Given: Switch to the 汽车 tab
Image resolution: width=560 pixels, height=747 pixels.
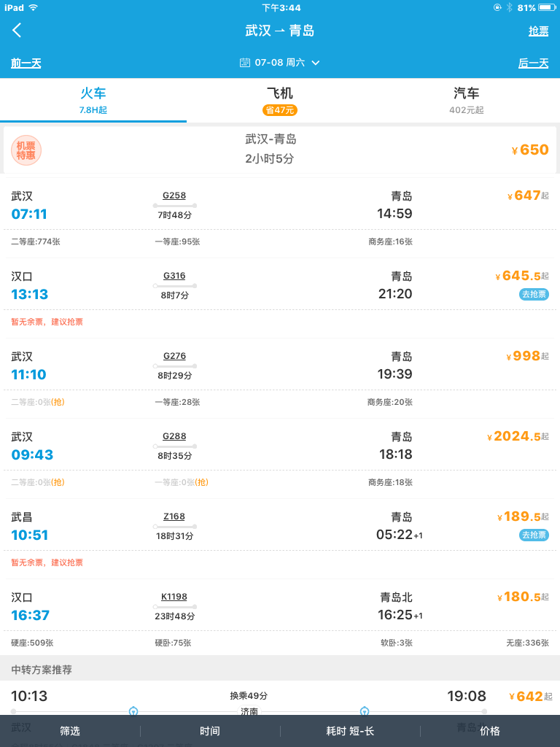Looking at the screenshot, I should [x=467, y=100].
